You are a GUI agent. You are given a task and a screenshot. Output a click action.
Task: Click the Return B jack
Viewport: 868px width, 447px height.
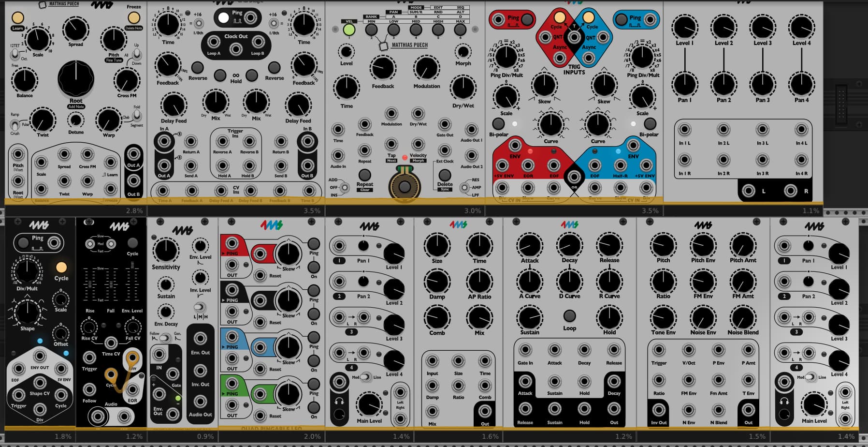tap(281, 141)
